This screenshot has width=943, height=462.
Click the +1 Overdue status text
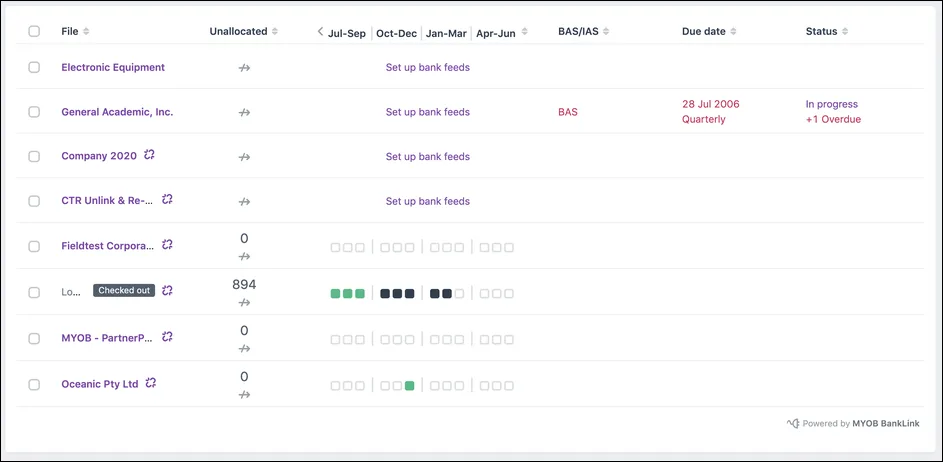(834, 119)
